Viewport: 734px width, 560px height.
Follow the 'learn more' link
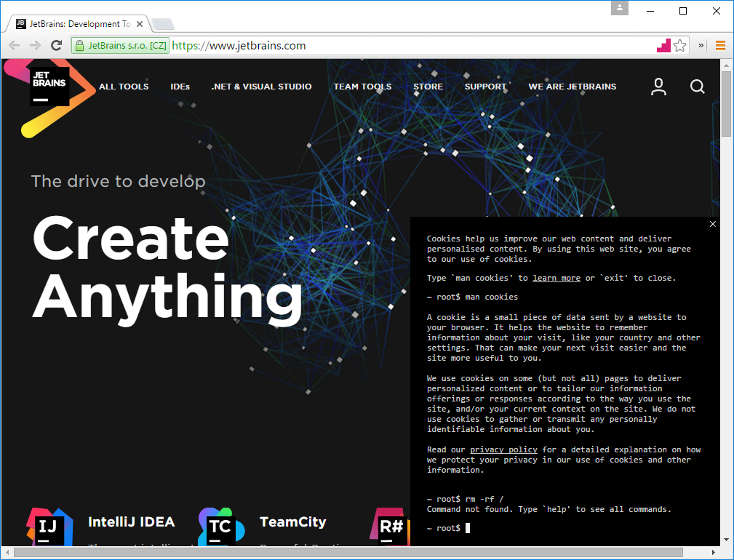click(556, 278)
